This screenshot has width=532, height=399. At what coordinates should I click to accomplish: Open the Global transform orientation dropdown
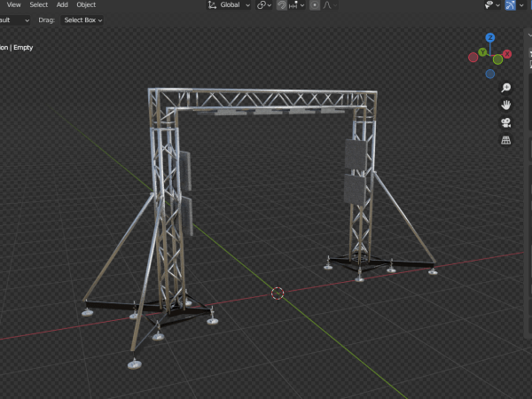tap(229, 4)
